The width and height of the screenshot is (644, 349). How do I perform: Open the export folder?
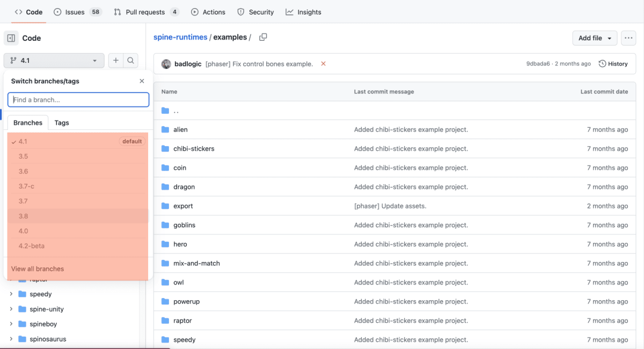point(183,206)
